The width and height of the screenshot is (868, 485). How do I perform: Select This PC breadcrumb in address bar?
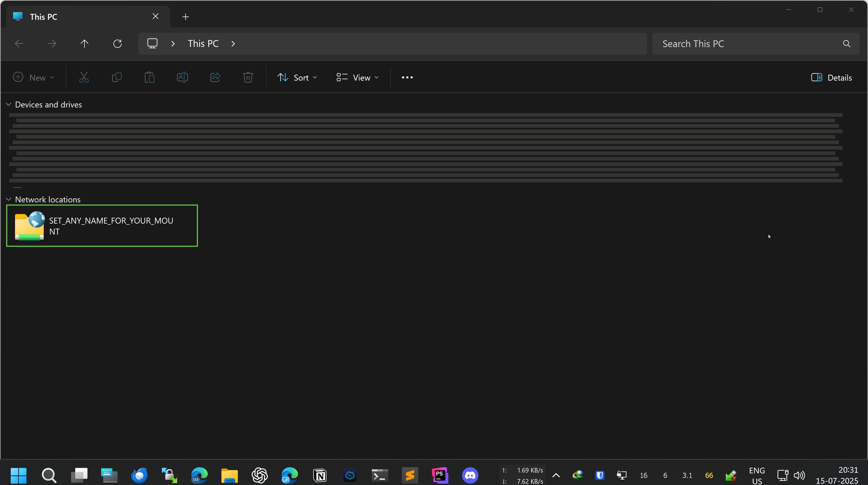pos(203,44)
